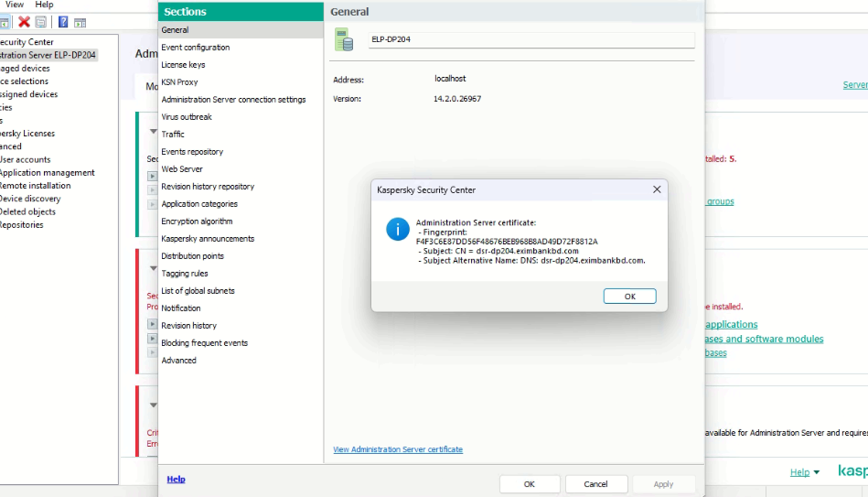Select Remote installation tree node
Screen dimensions: 868x497
(x=35, y=186)
